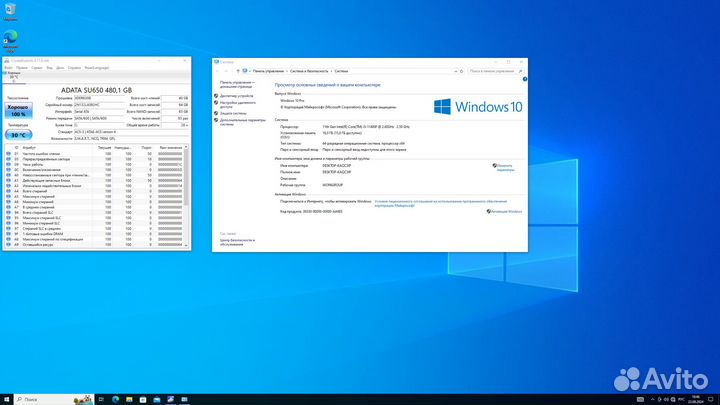Open the blue help question mark icon
Viewport: 720px width, 405px height.
tap(525, 79)
